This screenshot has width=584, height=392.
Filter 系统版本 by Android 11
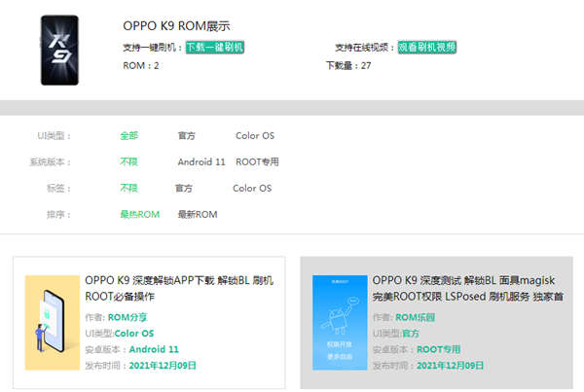201,162
